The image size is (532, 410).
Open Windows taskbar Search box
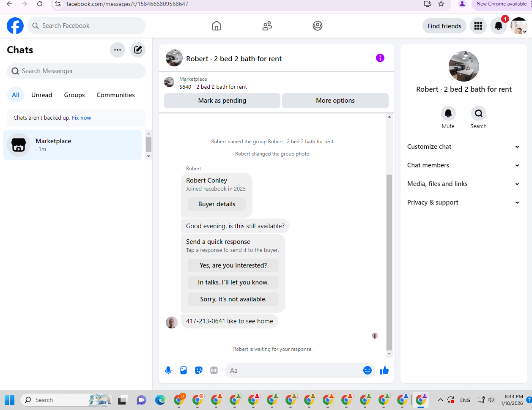pyautogui.click(x=66, y=400)
